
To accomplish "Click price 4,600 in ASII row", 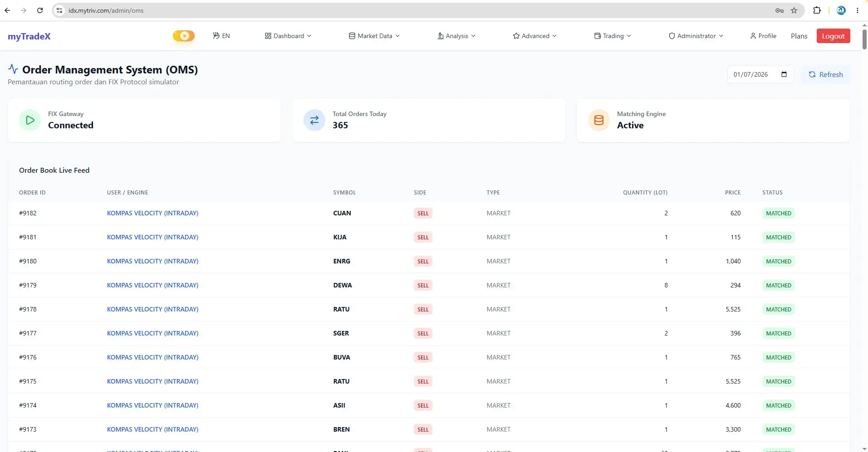I will [x=733, y=405].
